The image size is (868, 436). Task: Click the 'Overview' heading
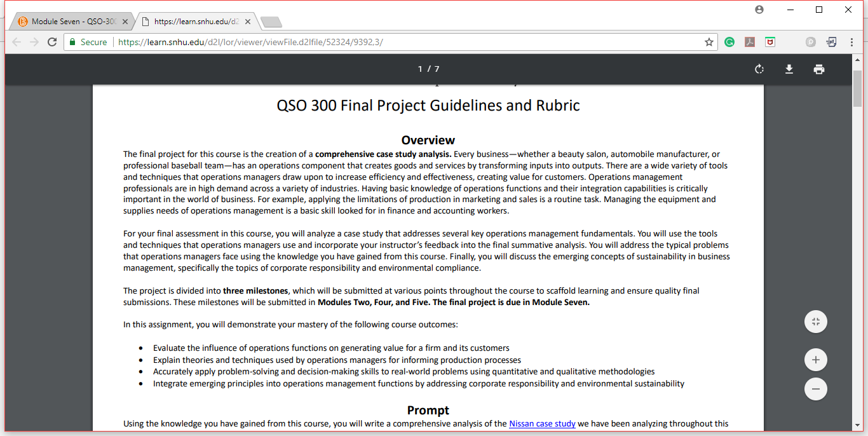[428, 140]
